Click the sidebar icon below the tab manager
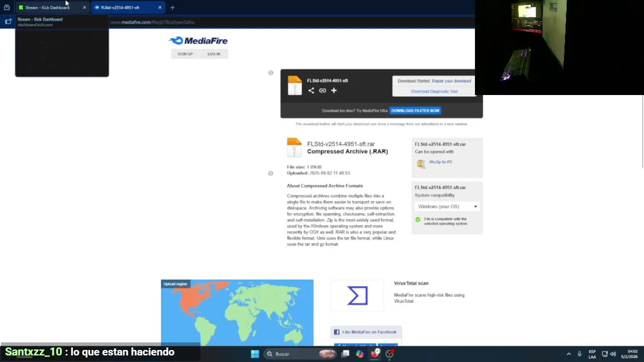This screenshot has width=644, height=362. point(8,21)
